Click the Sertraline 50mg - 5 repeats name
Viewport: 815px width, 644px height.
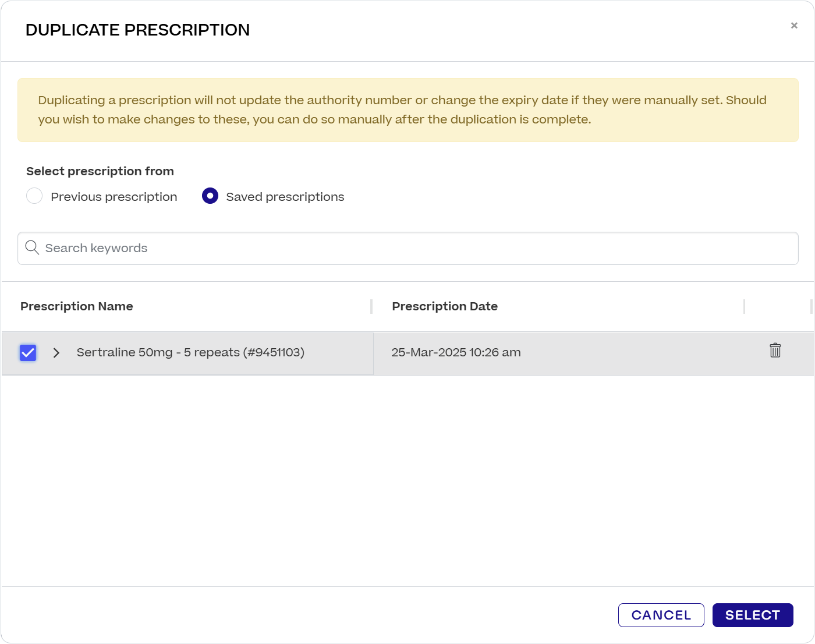coord(190,353)
